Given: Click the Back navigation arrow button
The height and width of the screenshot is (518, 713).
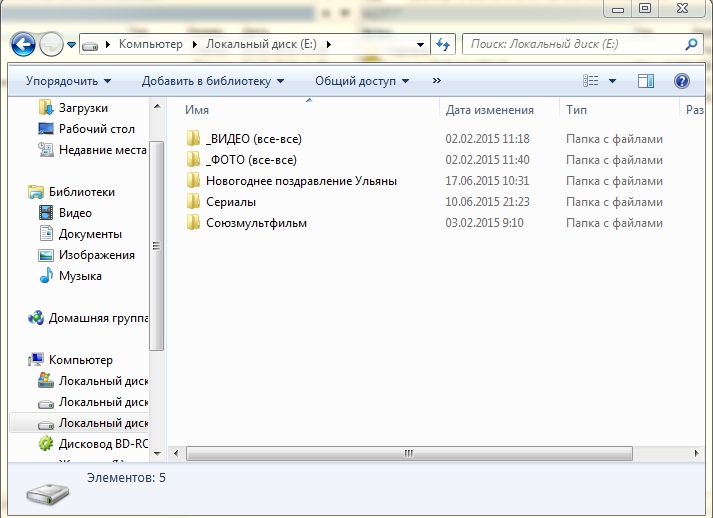Looking at the screenshot, I should click(x=23, y=44).
